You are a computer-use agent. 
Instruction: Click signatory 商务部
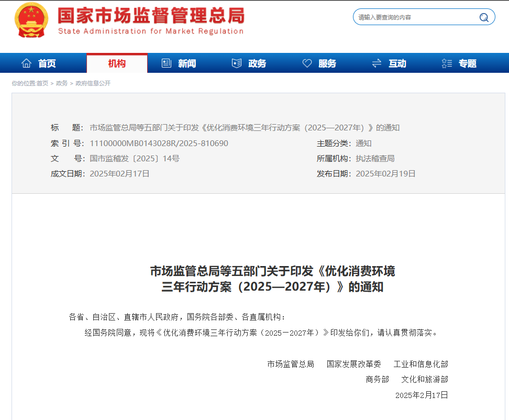pyautogui.click(x=377, y=380)
